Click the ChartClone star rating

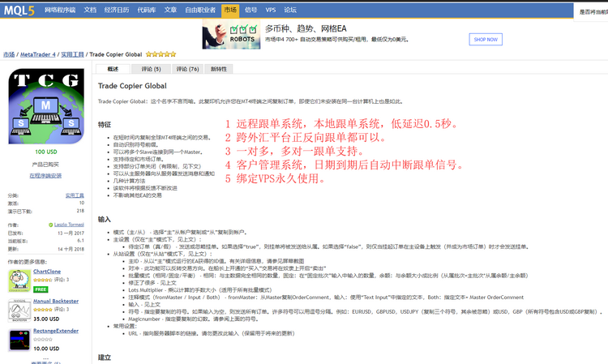[43, 280]
